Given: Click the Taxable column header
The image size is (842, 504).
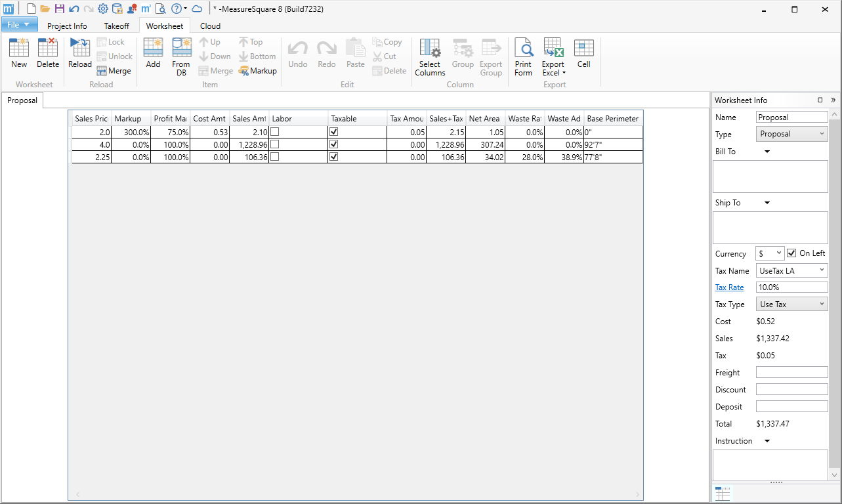Looking at the screenshot, I should pos(358,119).
